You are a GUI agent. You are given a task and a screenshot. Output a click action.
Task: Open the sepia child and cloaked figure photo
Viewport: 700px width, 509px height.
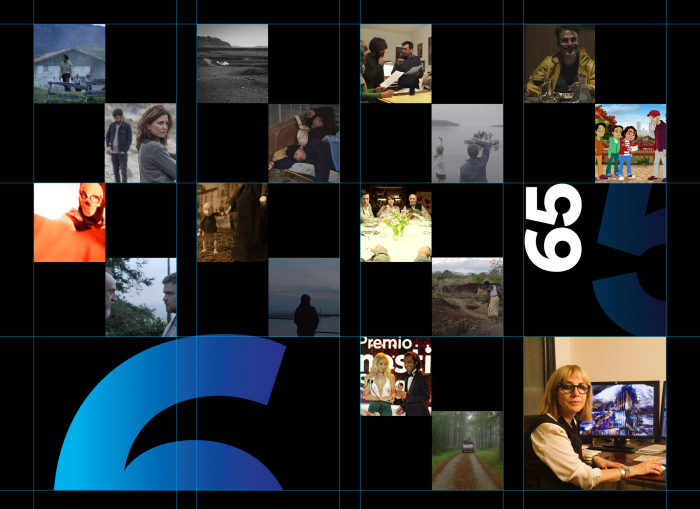[x=232, y=222]
